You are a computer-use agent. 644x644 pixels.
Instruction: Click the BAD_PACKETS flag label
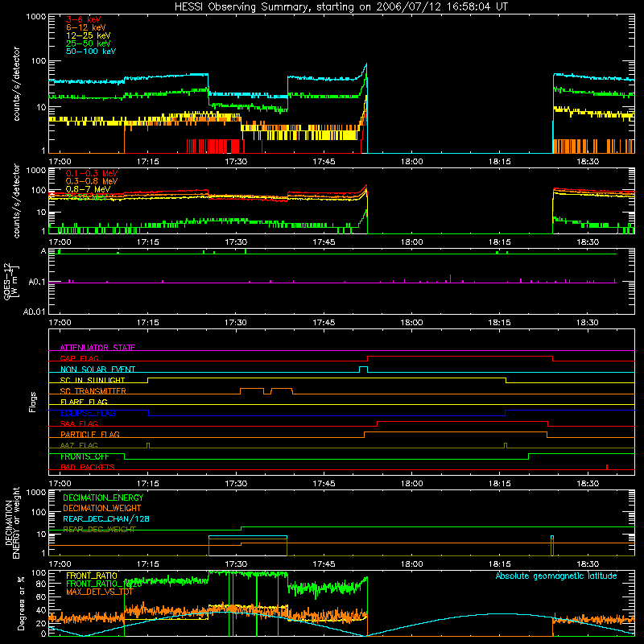click(x=88, y=467)
